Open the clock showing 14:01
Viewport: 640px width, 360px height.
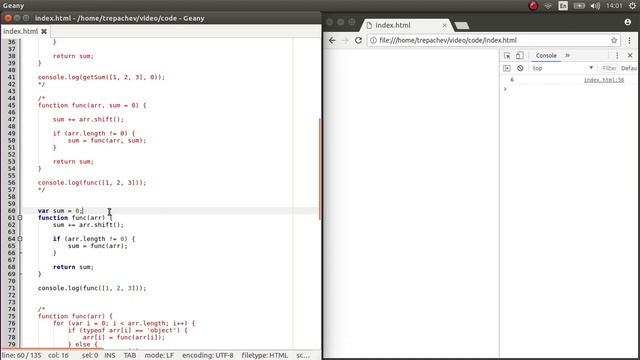pos(614,6)
